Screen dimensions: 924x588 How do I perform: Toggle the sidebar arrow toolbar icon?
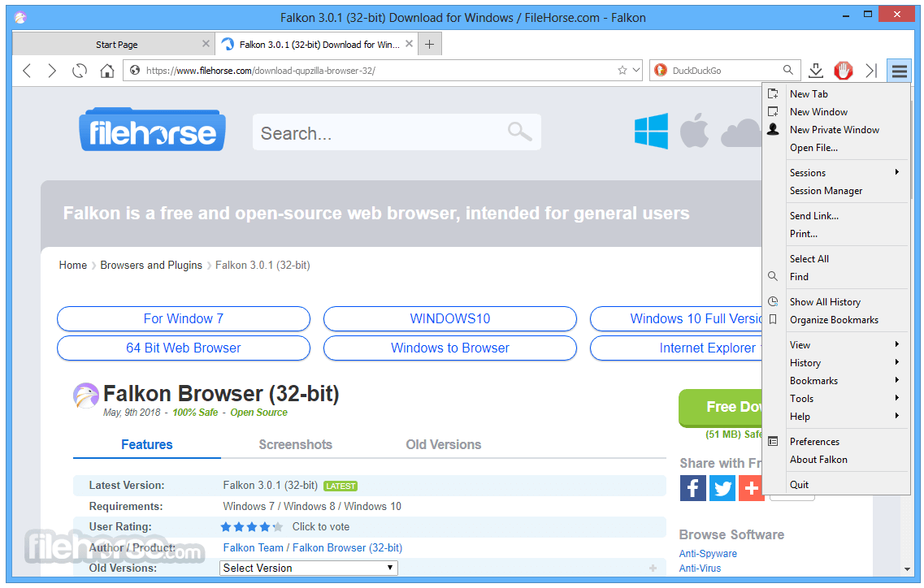click(871, 71)
